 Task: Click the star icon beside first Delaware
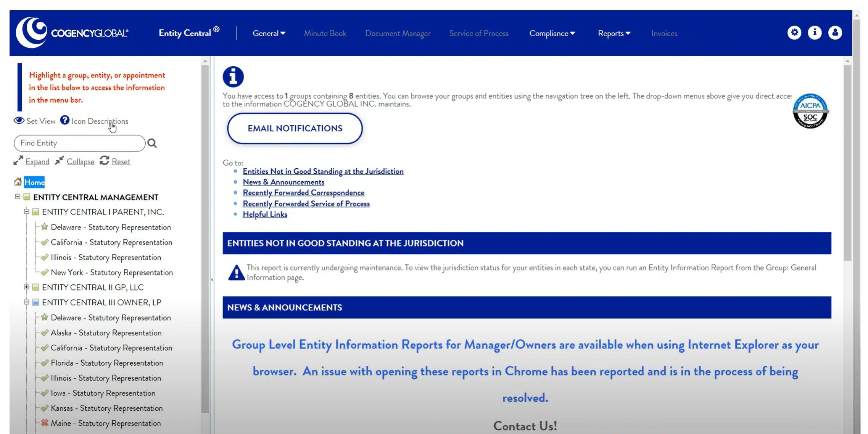45,227
